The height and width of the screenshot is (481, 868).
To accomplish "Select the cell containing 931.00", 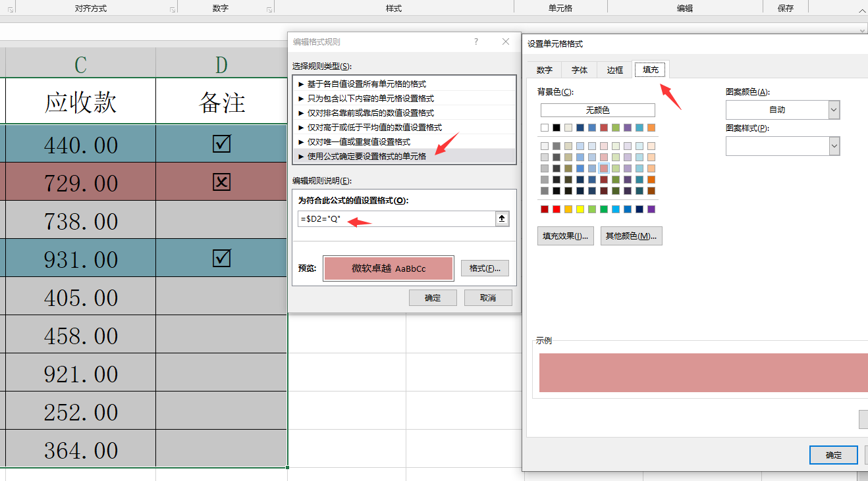I will coord(81,259).
